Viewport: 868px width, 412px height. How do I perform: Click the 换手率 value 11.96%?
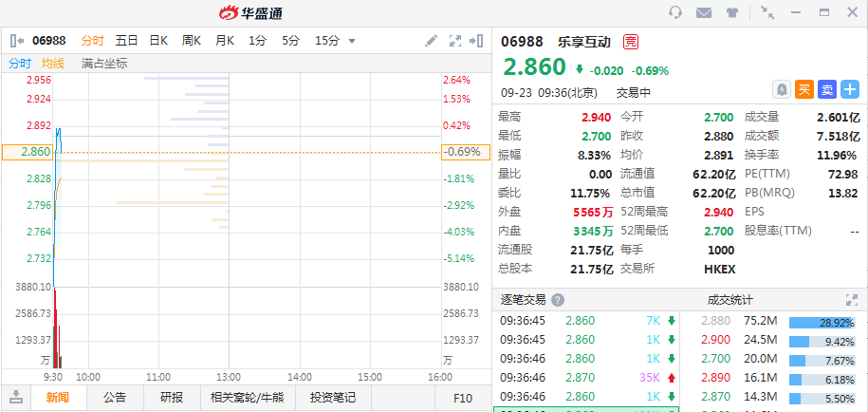(839, 155)
